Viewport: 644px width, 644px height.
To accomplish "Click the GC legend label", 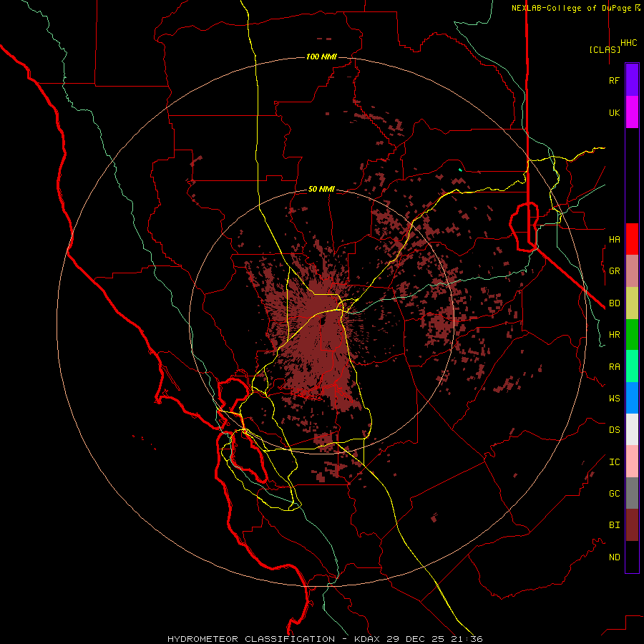I will [x=614, y=494].
